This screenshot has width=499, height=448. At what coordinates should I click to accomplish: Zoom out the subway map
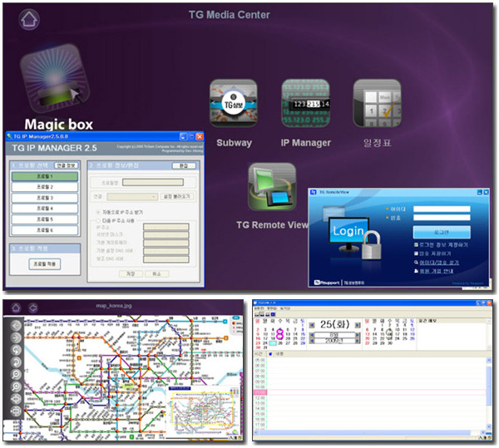[x=16, y=374]
